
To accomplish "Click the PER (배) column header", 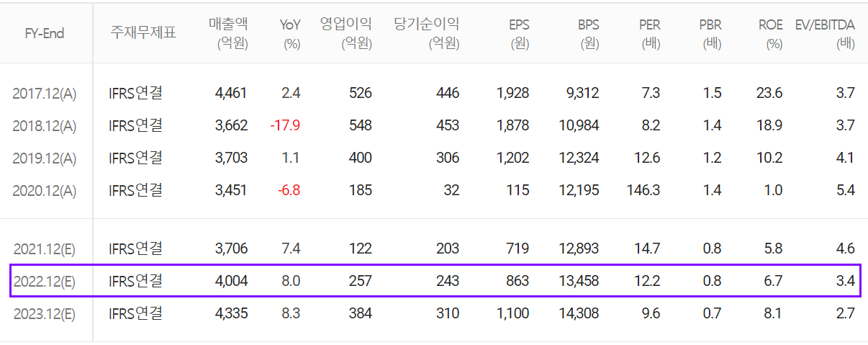I will [x=650, y=33].
